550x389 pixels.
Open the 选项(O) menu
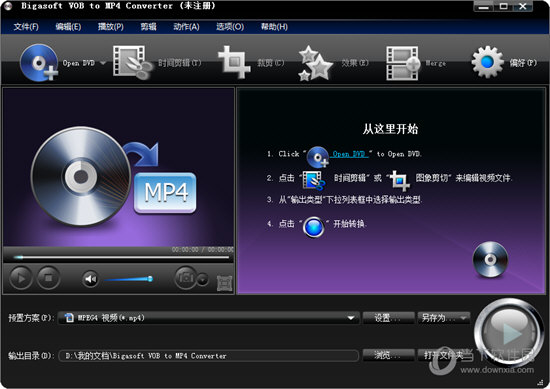click(230, 27)
